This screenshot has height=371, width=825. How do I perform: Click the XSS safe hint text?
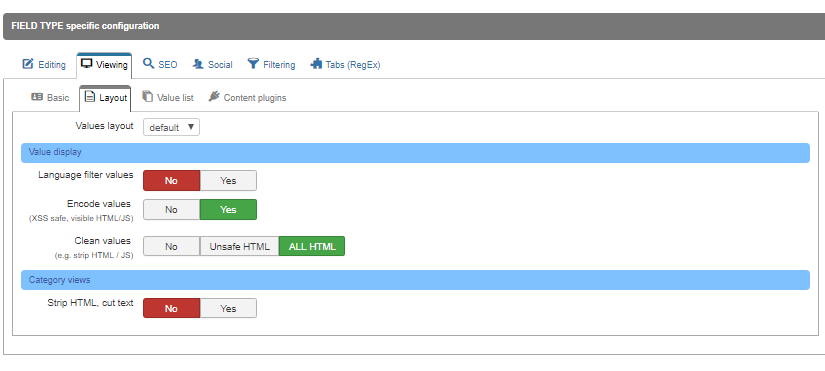(x=81, y=218)
